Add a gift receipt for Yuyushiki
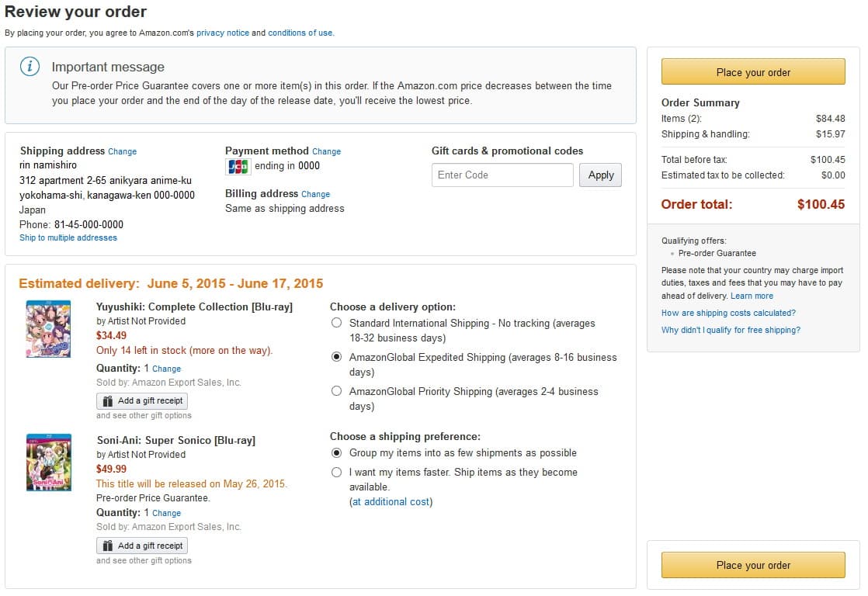The width and height of the screenshot is (868, 596). click(142, 400)
